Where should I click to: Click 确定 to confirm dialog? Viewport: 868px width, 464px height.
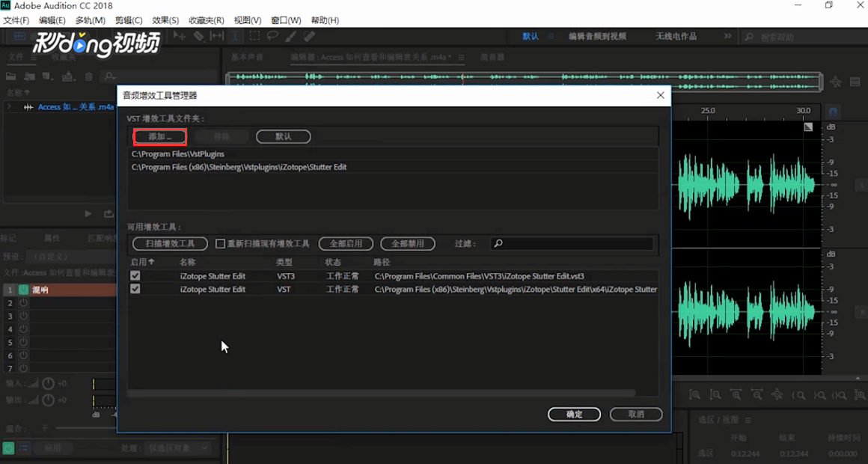click(x=574, y=414)
